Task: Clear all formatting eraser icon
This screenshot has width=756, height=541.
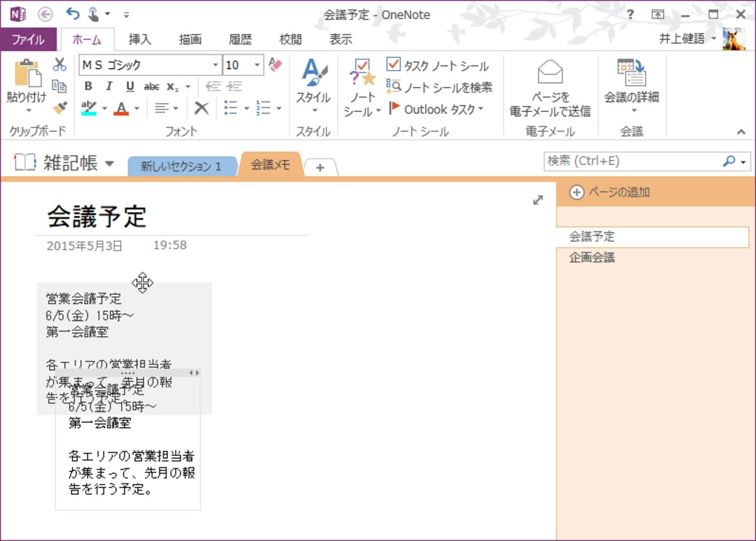Action: (275, 65)
